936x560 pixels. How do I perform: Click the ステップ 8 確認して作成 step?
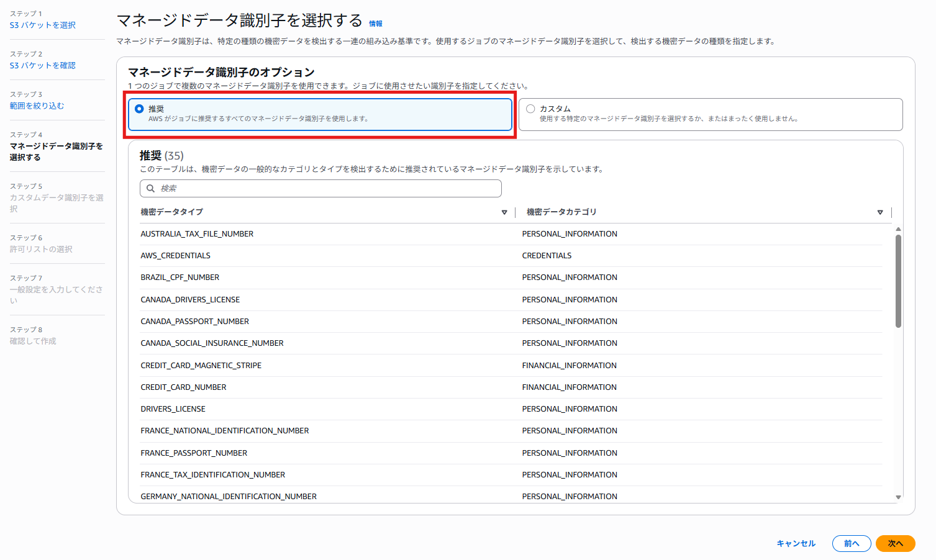(33, 335)
